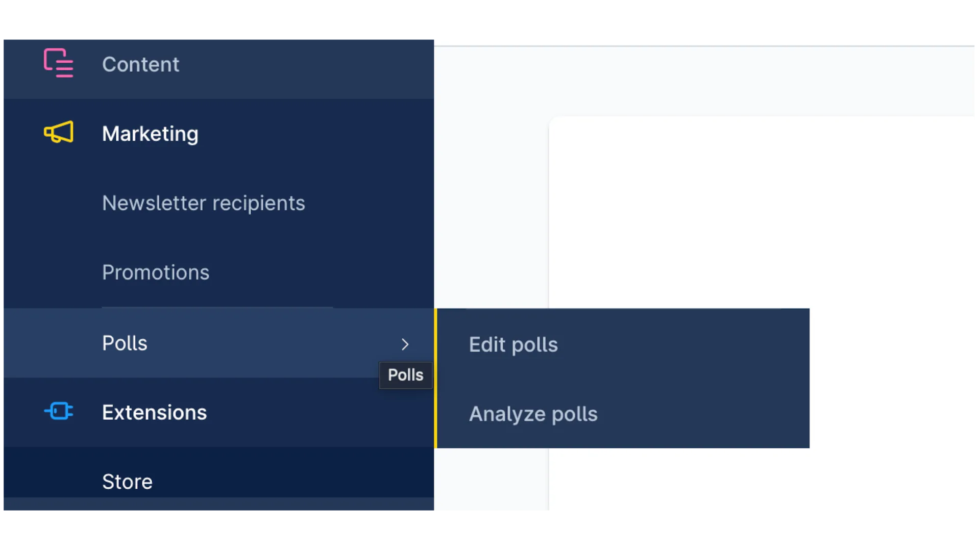The image size is (980, 551).
Task: Click the small Polls tooltip label
Action: pos(405,375)
